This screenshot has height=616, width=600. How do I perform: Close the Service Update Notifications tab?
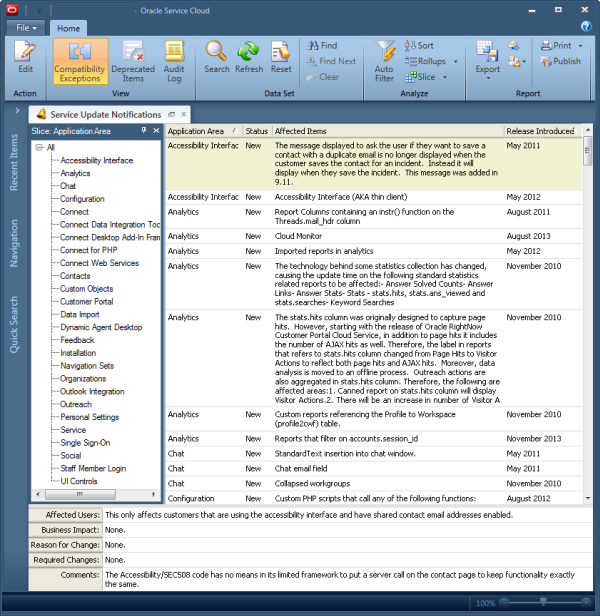tap(183, 114)
